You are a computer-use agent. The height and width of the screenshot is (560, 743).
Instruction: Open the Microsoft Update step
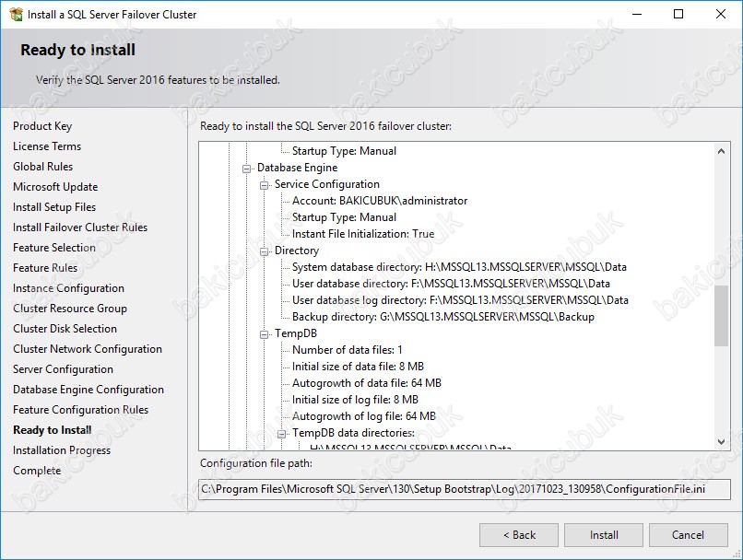(55, 187)
